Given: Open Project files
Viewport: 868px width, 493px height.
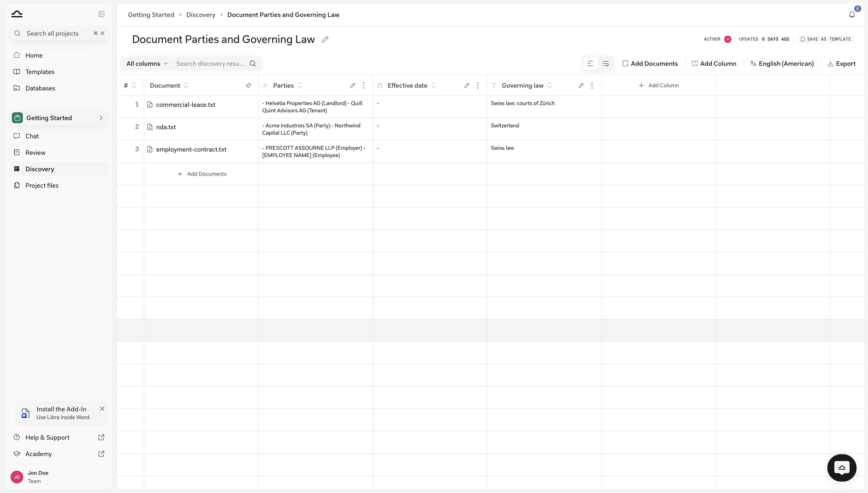Looking at the screenshot, I should [x=59, y=185].
